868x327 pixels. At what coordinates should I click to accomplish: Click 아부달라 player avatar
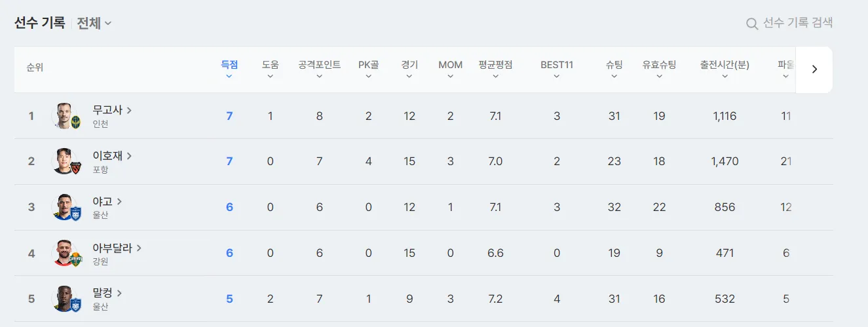pos(64,253)
